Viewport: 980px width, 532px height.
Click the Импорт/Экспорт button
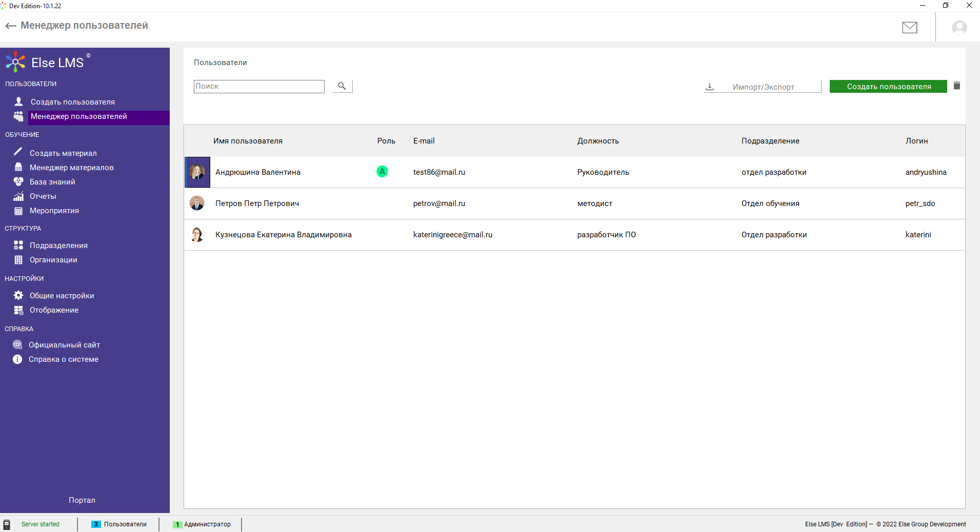(763, 87)
